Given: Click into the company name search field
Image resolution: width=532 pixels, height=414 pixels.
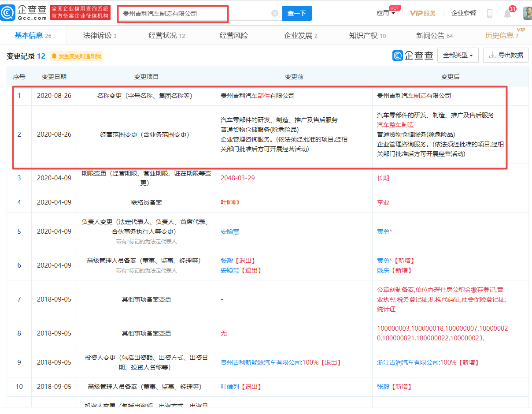Looking at the screenshot, I should click(194, 14).
